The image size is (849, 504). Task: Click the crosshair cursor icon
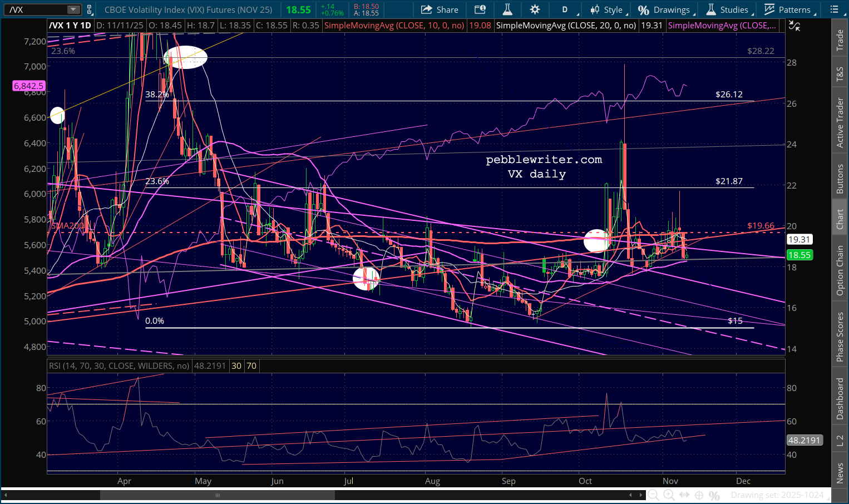tap(699, 495)
